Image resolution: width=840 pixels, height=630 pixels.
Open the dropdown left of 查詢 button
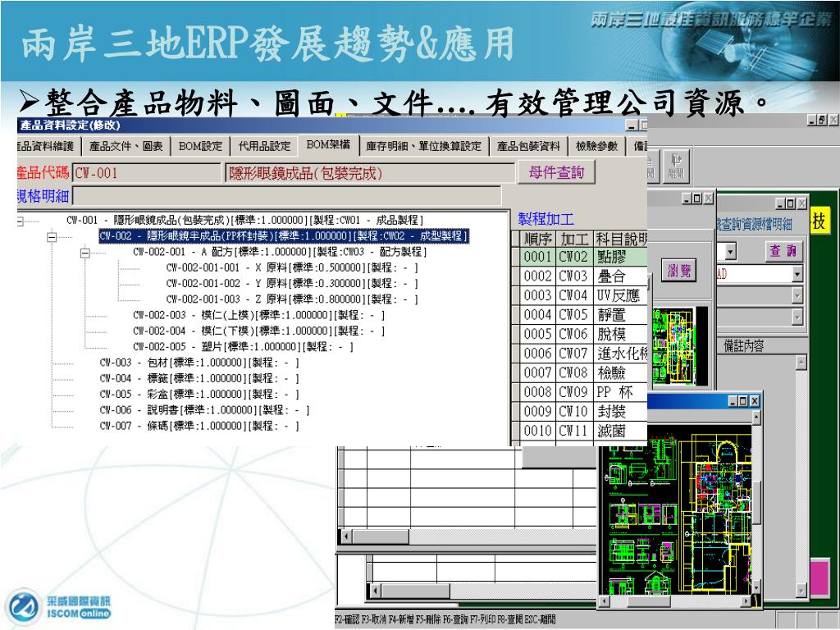pos(731,251)
